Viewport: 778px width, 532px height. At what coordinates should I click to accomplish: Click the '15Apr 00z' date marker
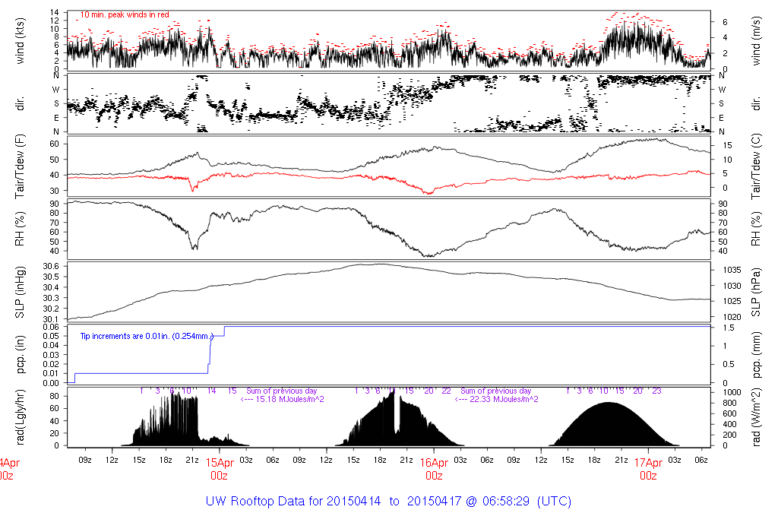tap(220, 469)
